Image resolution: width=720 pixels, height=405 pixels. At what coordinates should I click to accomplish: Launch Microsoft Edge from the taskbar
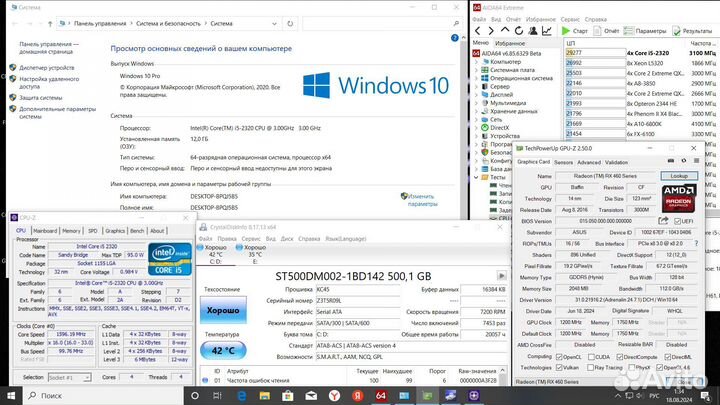coord(242,395)
